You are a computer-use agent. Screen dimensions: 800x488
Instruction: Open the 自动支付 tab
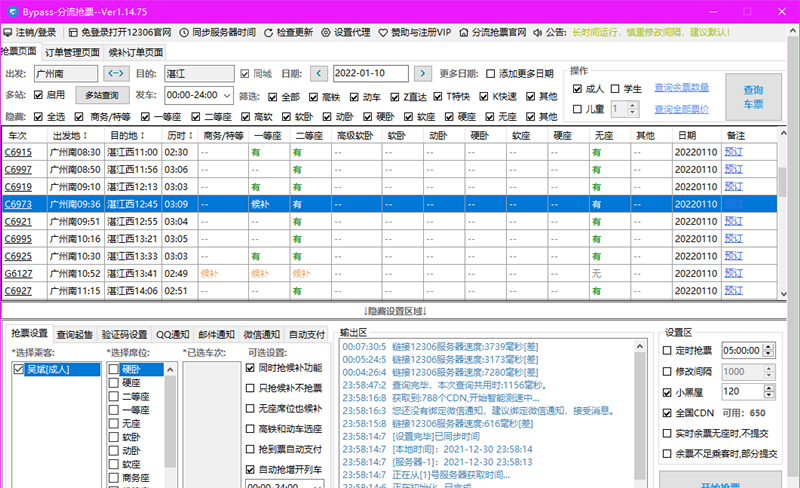click(307, 335)
